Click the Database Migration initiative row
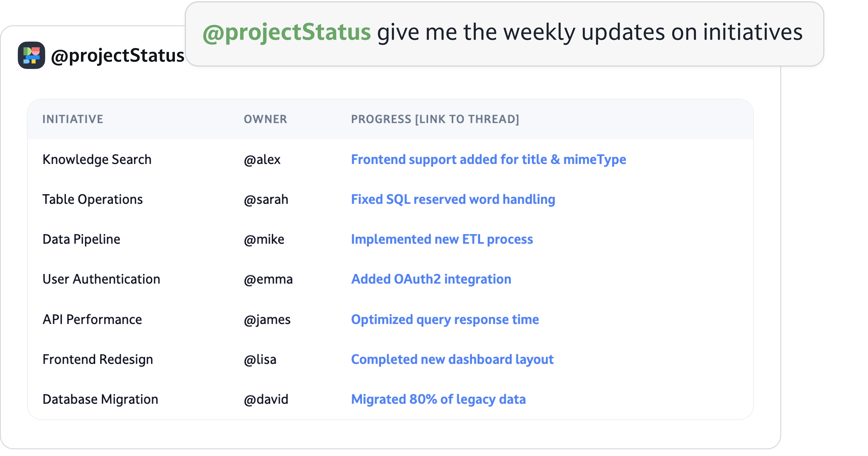This screenshot has height=456, width=868. [100, 399]
